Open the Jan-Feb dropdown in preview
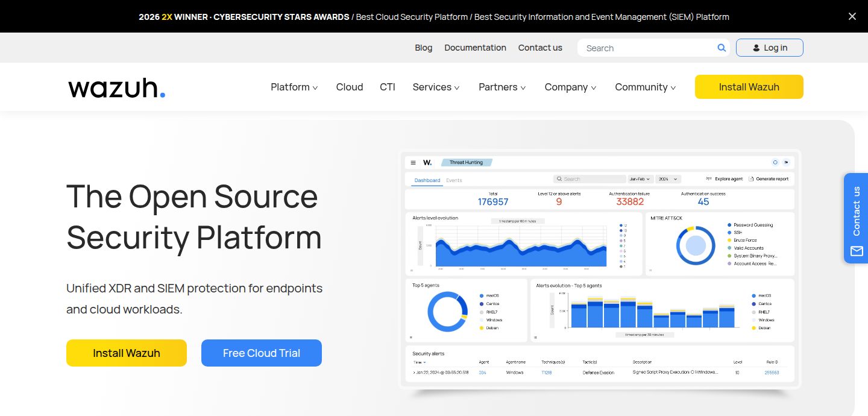The width and height of the screenshot is (868, 416). [x=640, y=179]
